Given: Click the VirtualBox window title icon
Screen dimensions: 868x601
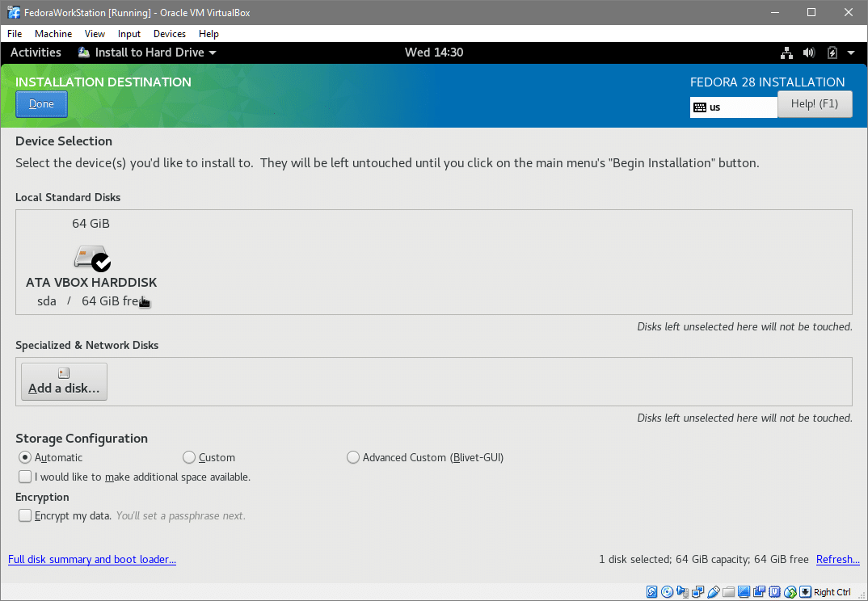Looking at the screenshot, I should [14, 12].
